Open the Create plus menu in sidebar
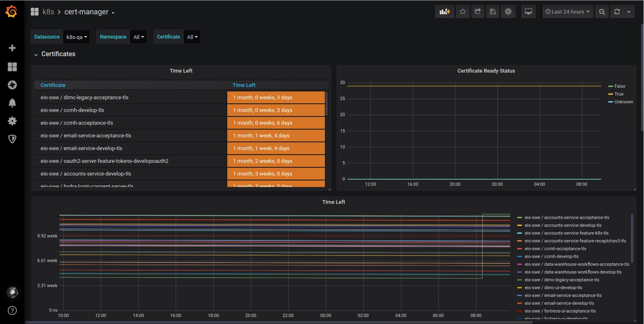 pyautogui.click(x=12, y=48)
